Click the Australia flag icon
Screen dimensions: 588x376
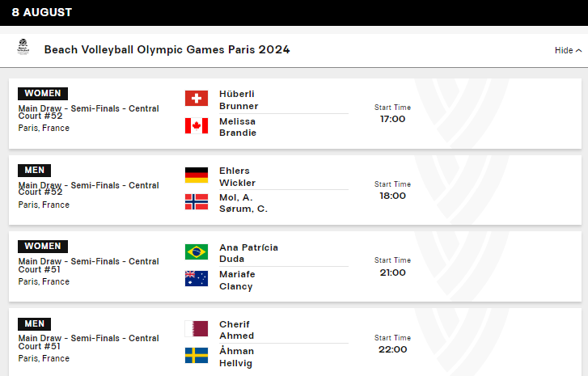coord(197,278)
